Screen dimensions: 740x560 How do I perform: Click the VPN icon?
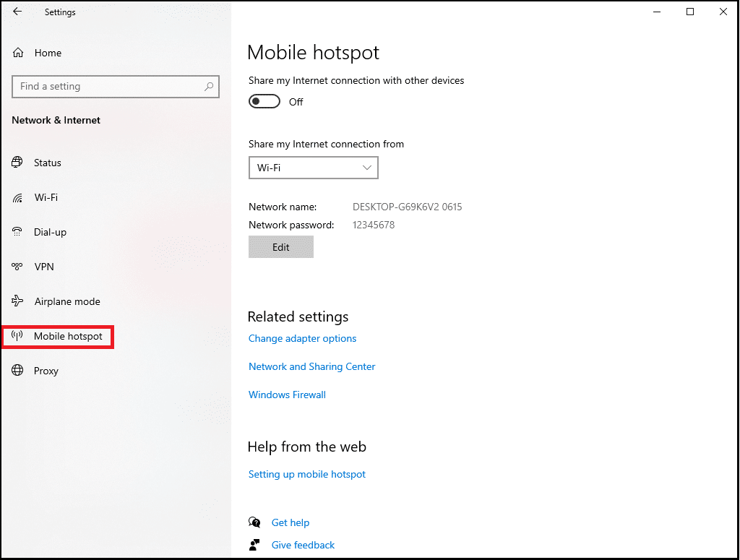[17, 267]
